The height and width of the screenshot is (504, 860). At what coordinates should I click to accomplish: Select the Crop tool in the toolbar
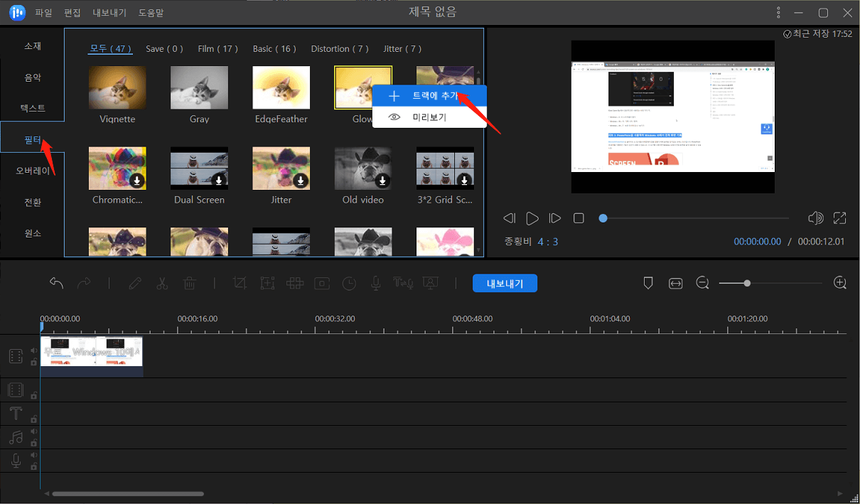(x=240, y=283)
